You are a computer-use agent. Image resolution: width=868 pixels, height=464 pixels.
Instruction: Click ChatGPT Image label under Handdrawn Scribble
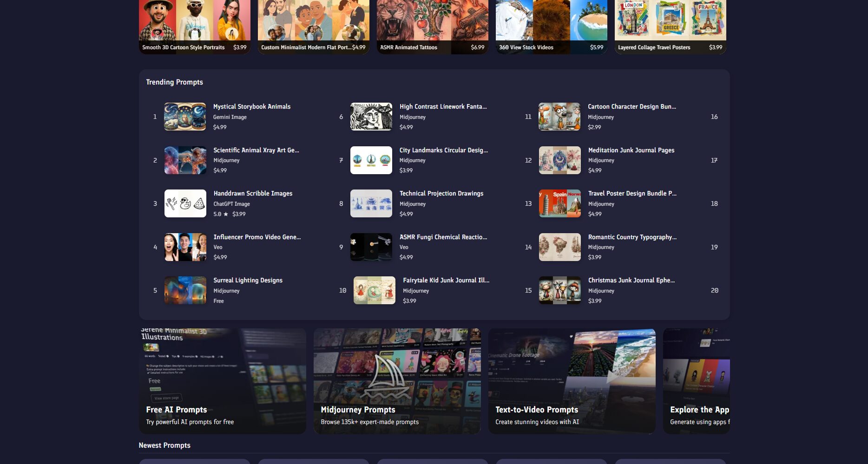pyautogui.click(x=231, y=204)
